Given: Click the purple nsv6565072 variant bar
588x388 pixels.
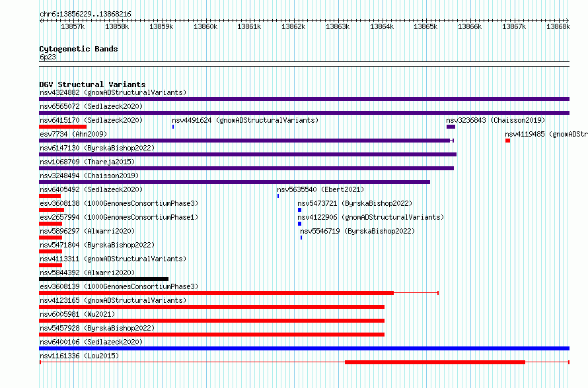Looking at the screenshot, I should [x=304, y=113].
